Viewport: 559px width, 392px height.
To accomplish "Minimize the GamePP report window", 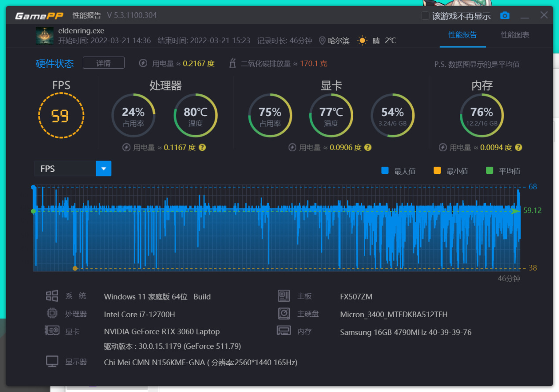I will click(525, 16).
